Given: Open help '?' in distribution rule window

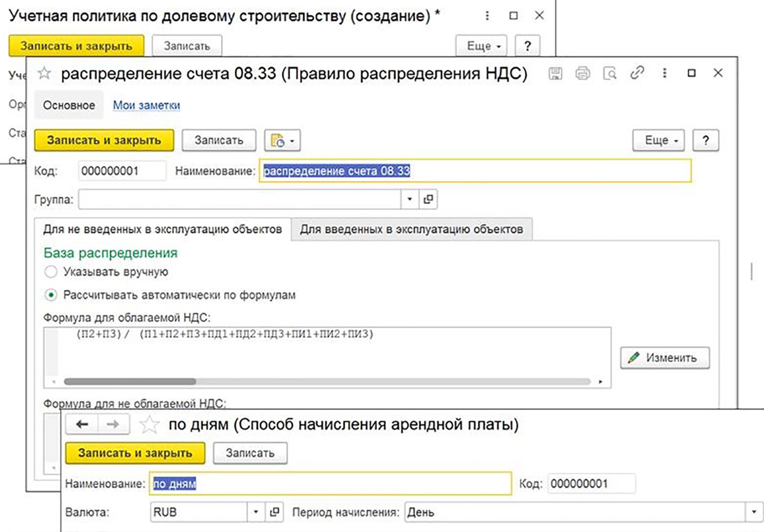Looking at the screenshot, I should point(705,140).
